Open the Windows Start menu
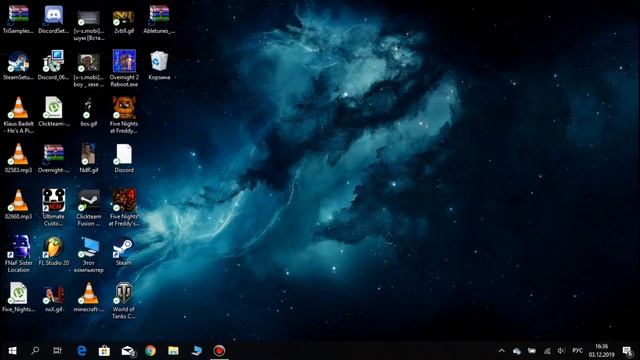The image size is (640, 360). click(12, 351)
